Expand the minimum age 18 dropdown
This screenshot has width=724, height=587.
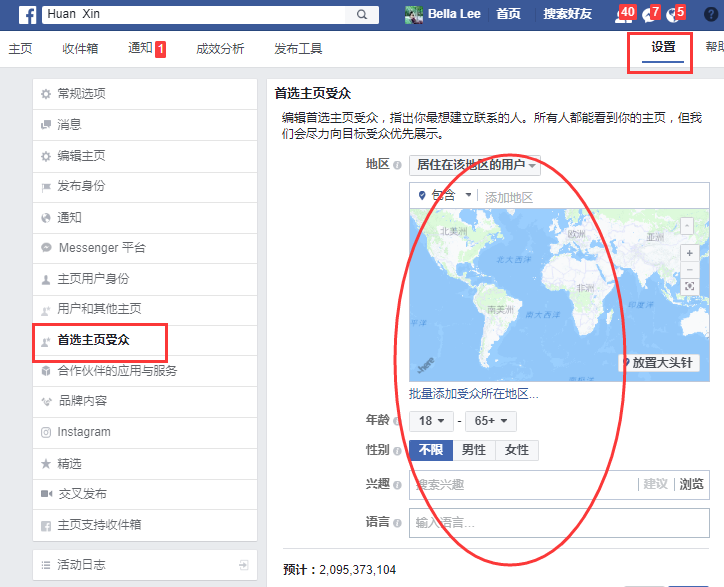[x=431, y=421]
